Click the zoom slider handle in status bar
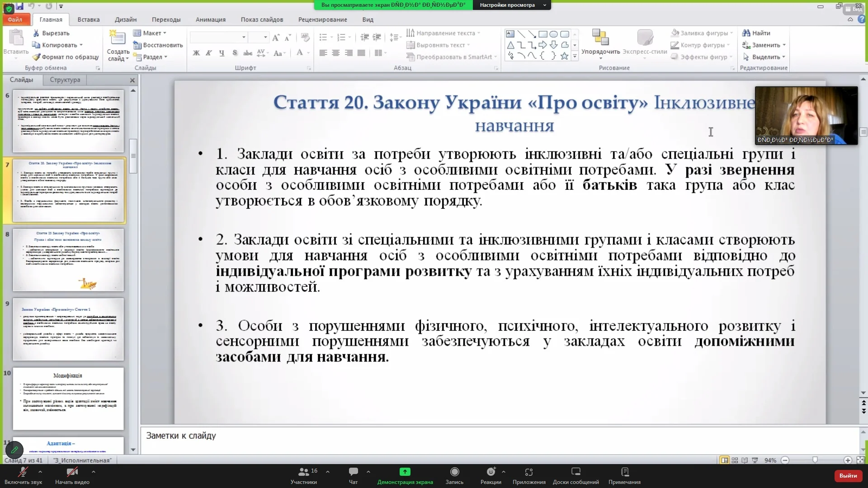The image size is (868, 488). (x=815, y=460)
